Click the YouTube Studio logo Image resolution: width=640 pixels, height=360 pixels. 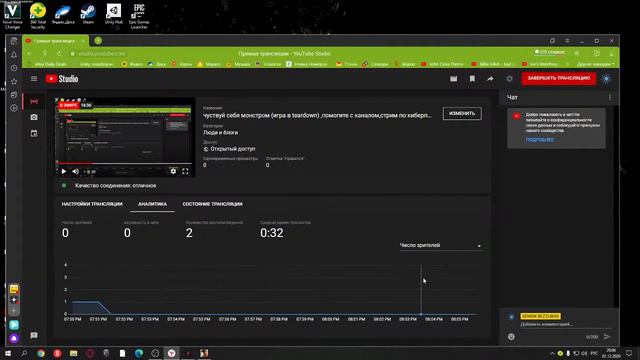point(62,79)
